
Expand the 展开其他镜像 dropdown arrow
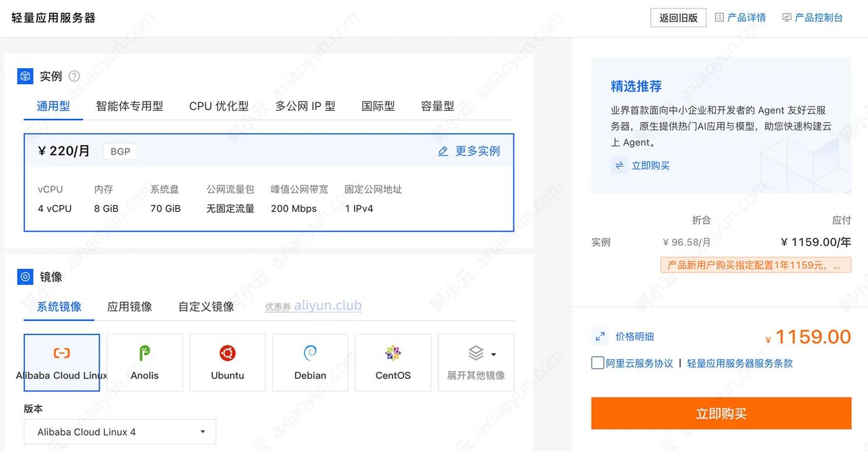click(494, 354)
